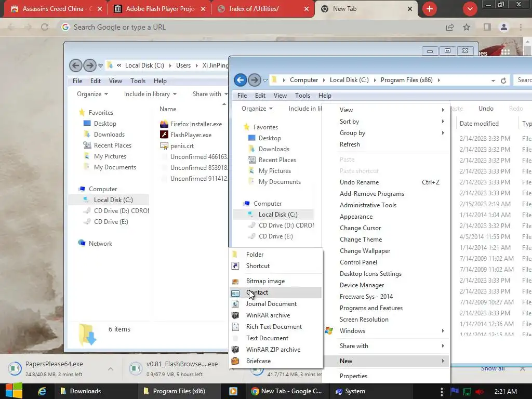Viewport: 532px width, 399px height.
Task: Focus the Search Google or type a URL field
Action: pos(251,27)
